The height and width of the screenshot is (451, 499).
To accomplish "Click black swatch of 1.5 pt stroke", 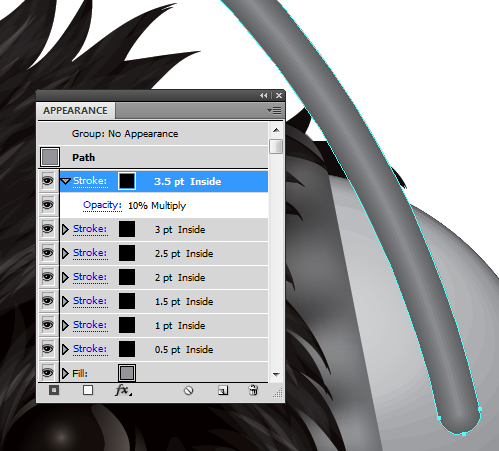I will 127,301.
